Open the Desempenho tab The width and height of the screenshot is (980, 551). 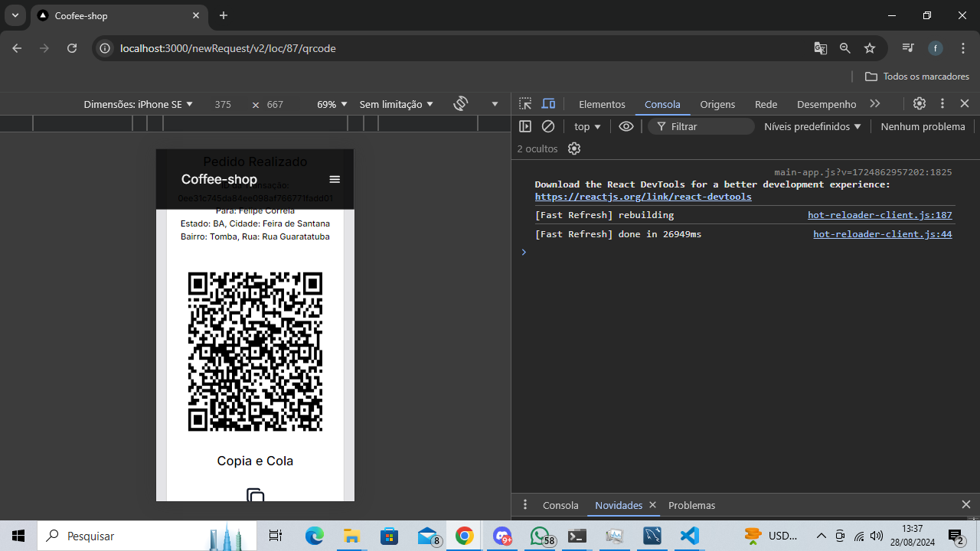[x=826, y=104]
